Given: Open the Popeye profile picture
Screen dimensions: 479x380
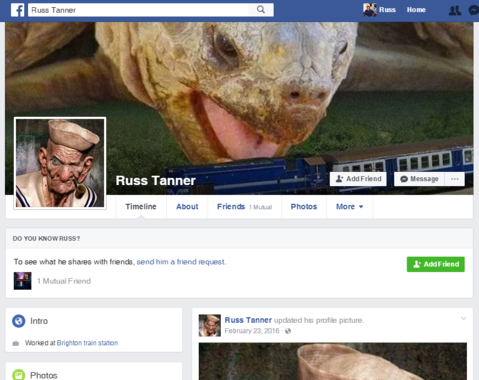Looking at the screenshot, I should click(60, 163).
